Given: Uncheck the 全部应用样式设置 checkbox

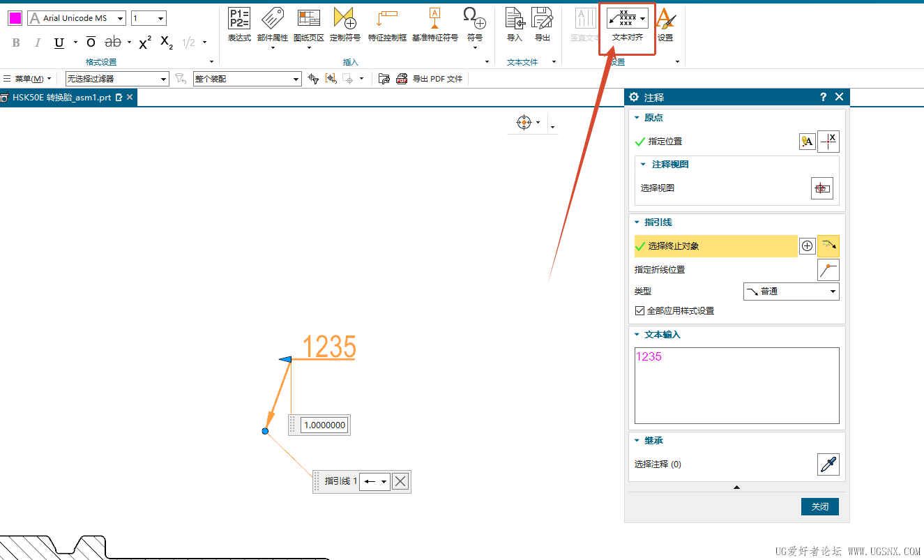Looking at the screenshot, I should coord(639,311).
